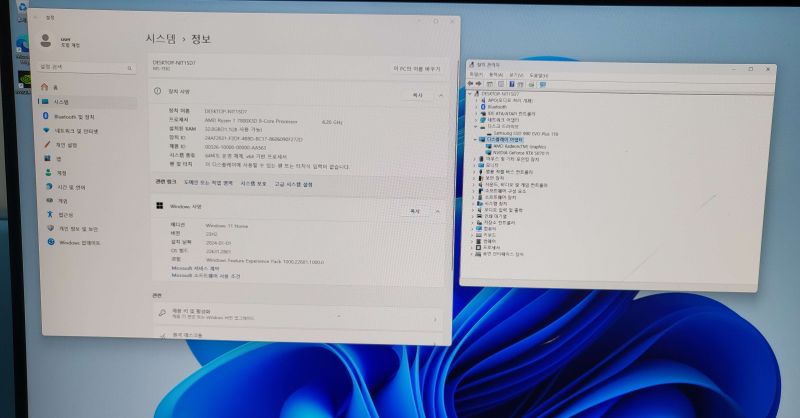Viewport: 800px width, 418px height.
Task: Open 동작 menu in Device Manager
Action: (x=496, y=75)
